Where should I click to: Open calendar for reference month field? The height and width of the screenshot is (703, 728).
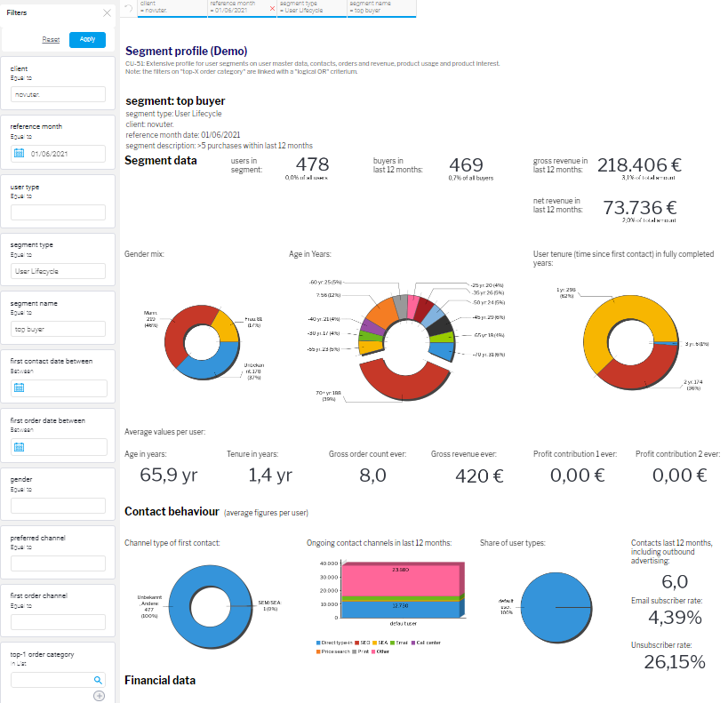click(x=20, y=154)
